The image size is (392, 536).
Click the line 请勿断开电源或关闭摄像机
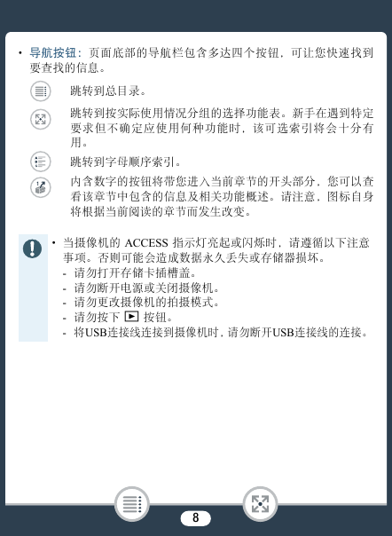(146, 288)
